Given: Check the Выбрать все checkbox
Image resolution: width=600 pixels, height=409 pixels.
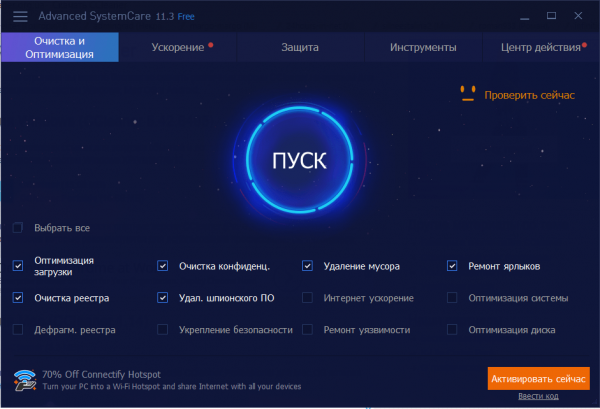Looking at the screenshot, I should point(18,228).
